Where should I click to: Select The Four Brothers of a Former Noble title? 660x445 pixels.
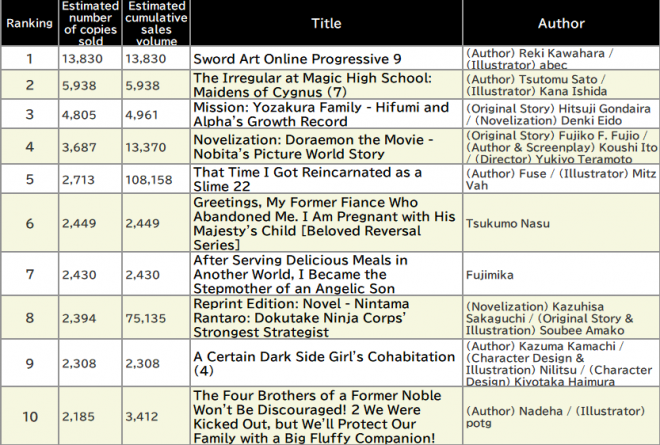(317, 416)
